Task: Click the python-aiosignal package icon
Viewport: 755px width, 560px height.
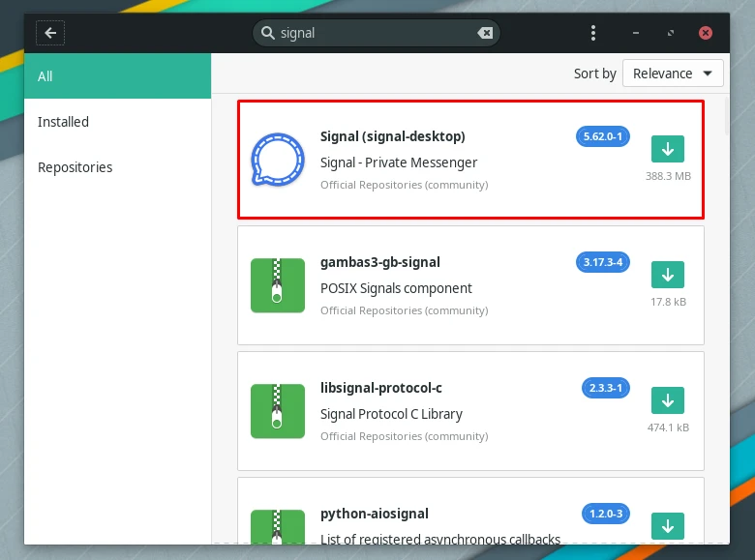Action: 278,527
